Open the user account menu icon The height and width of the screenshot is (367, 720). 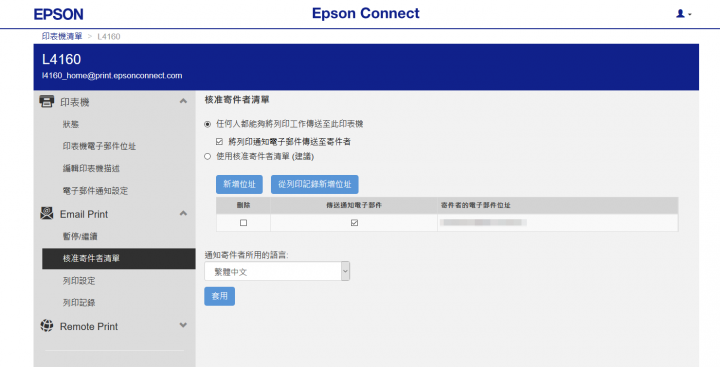[683, 14]
